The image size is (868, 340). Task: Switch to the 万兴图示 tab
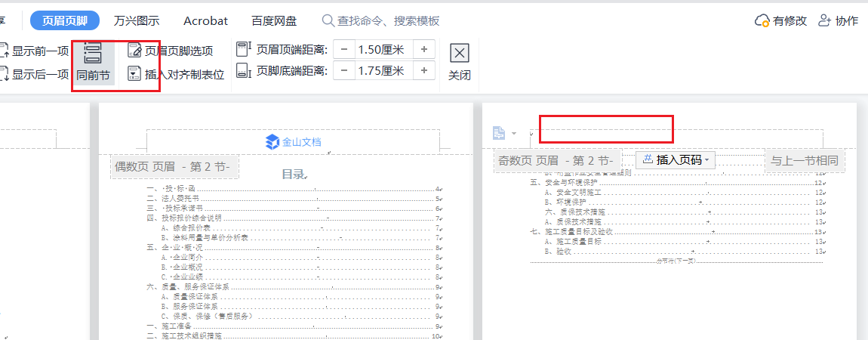tap(137, 20)
